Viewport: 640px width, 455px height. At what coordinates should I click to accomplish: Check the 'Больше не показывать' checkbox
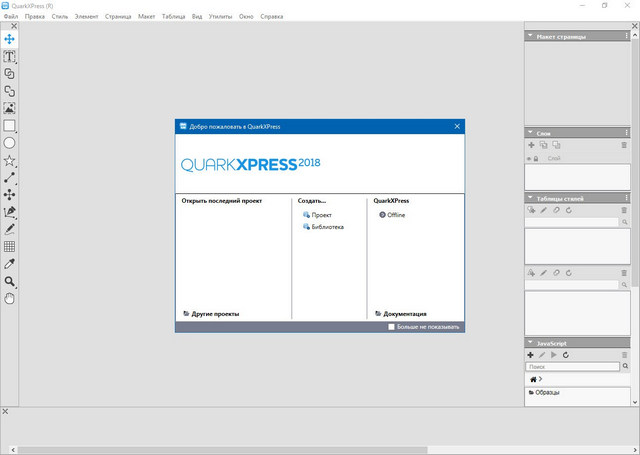click(x=391, y=327)
